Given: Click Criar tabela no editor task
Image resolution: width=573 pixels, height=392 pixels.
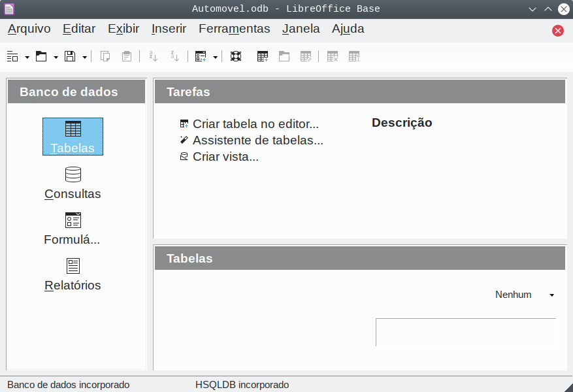Looking at the screenshot, I should (x=249, y=124).
